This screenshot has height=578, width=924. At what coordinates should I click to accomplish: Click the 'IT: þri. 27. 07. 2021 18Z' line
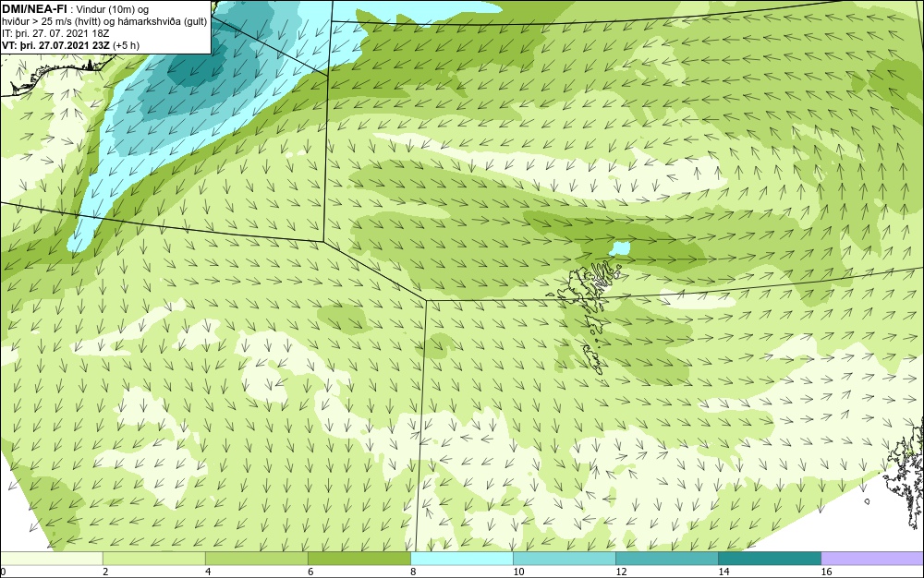pyautogui.click(x=56, y=33)
